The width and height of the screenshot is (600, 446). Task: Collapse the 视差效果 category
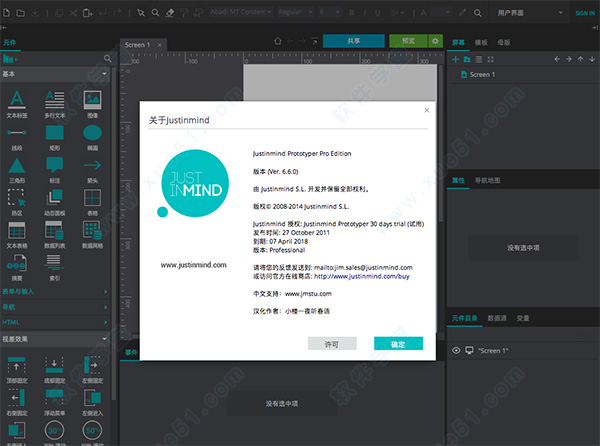click(x=55, y=339)
